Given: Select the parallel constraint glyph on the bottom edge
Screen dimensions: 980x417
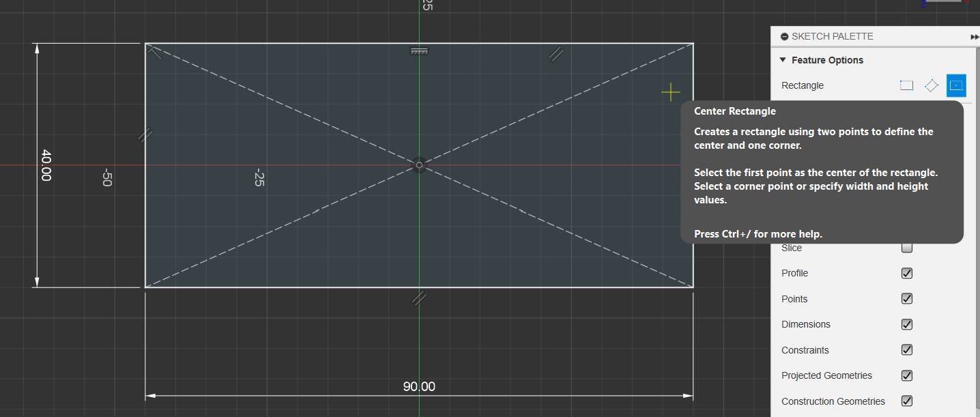Looking at the screenshot, I should 419,298.
